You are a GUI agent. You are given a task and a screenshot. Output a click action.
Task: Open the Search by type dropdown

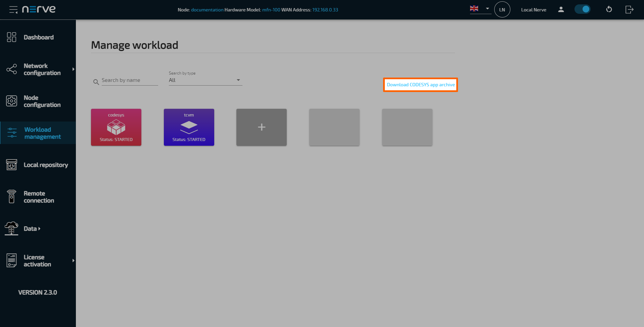tap(205, 80)
